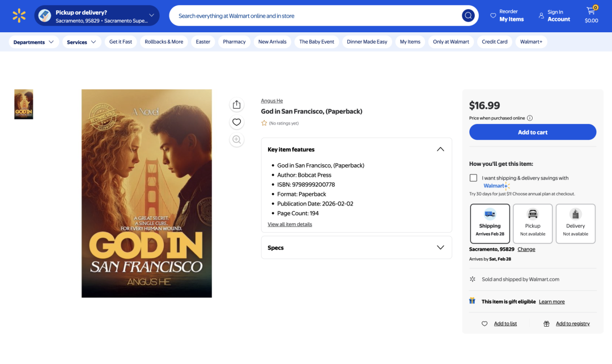Select the Pickup fulfillment option
The image size is (612, 364).
click(x=532, y=224)
